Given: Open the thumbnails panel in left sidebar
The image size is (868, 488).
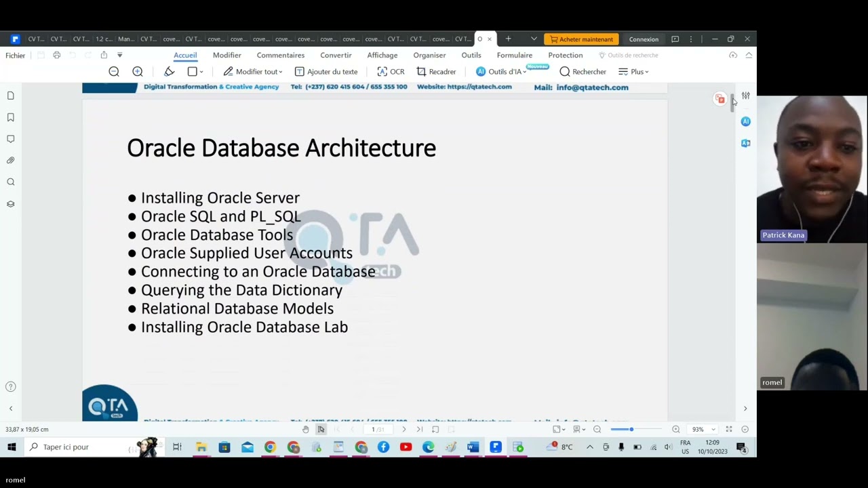Looking at the screenshot, I should point(11,96).
